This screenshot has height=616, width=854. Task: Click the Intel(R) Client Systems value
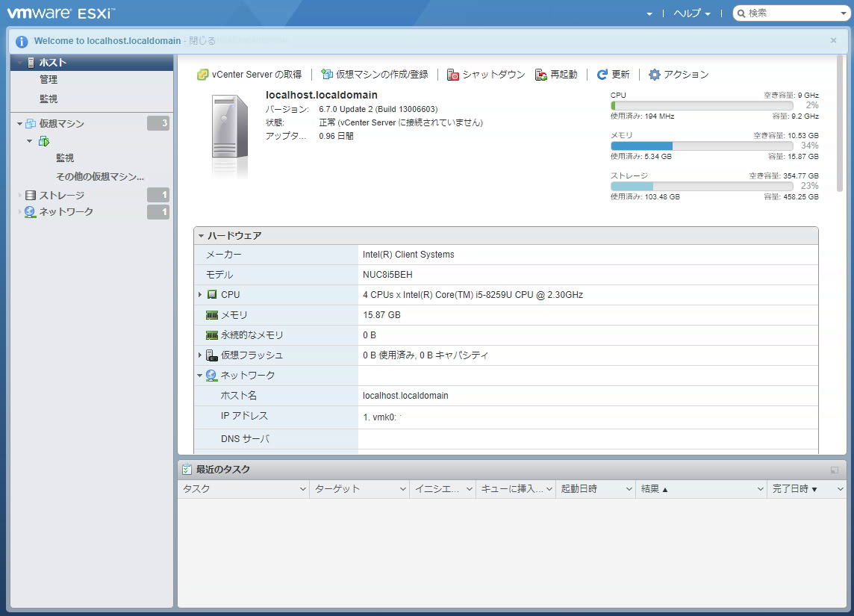[x=408, y=255]
